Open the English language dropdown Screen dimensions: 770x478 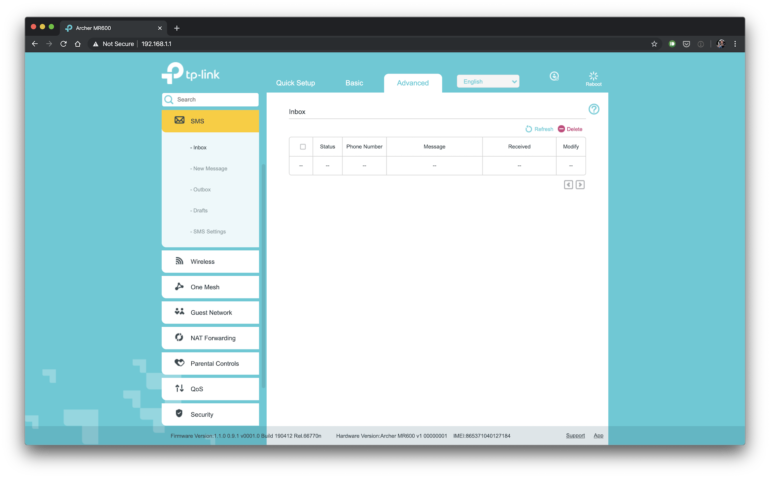tap(488, 82)
